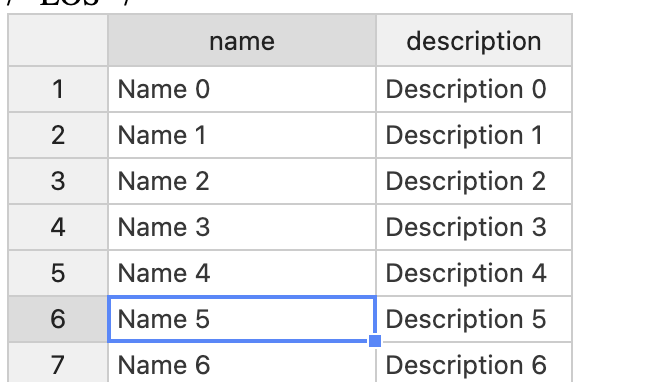Click the Description 2 cell
Image resolution: width=656 pixels, height=382 pixels.
(474, 181)
